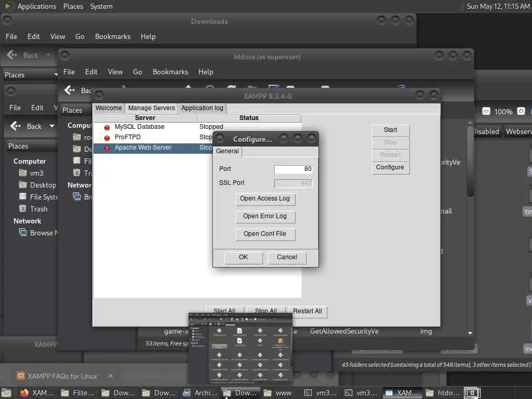Screen dimensions: 532x399
Task: Click Configure button in XAMPP
Action: pyautogui.click(x=391, y=167)
